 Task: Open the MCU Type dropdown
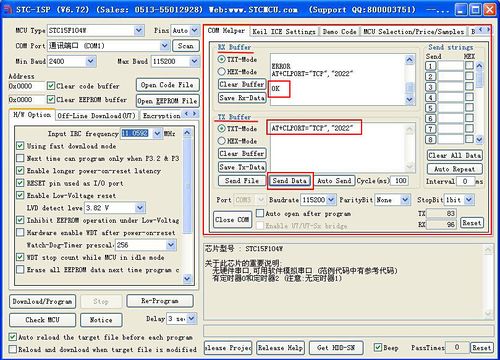click(139, 31)
